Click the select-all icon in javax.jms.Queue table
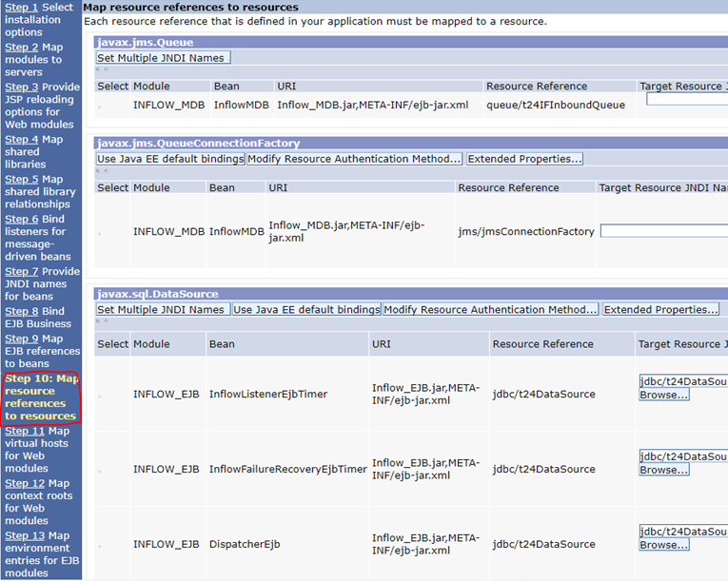 pyautogui.click(x=98, y=71)
